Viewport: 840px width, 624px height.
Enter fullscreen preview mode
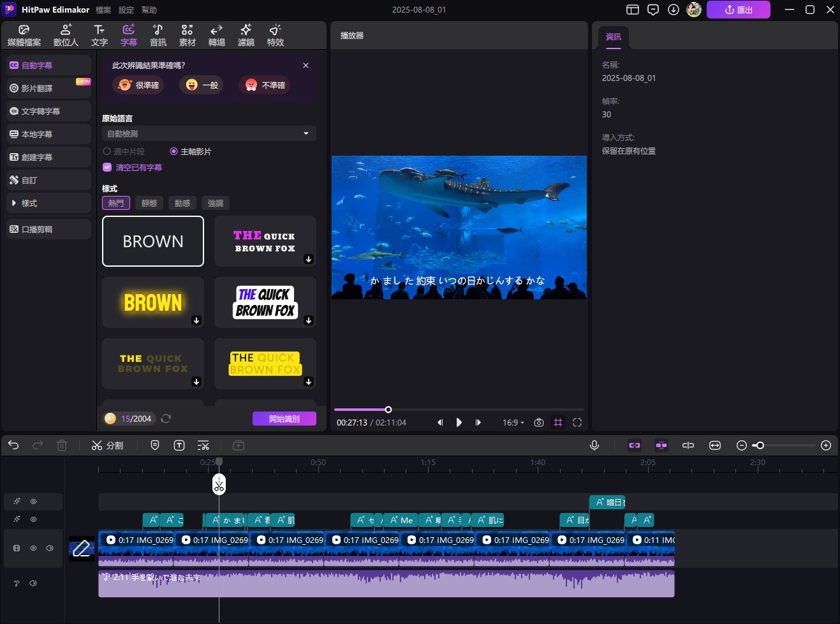coord(577,422)
